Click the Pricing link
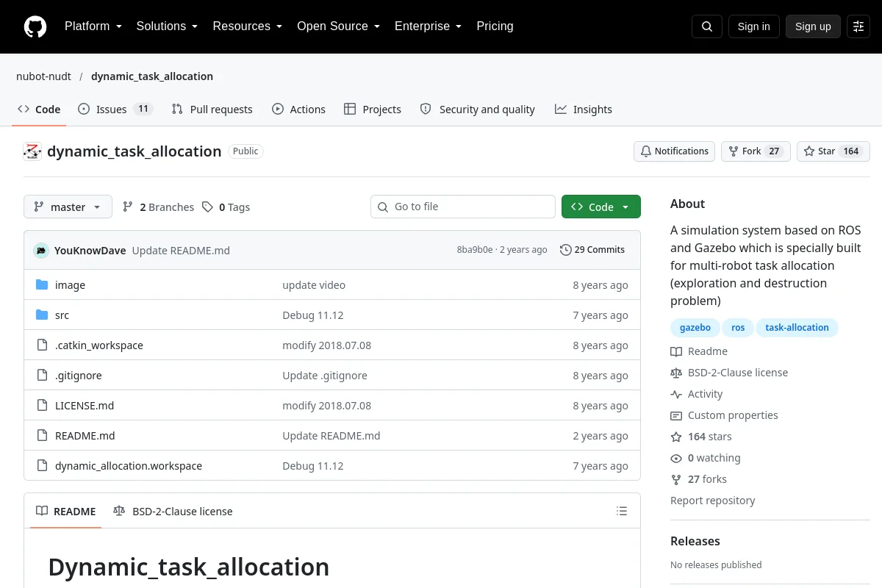Viewport: 882px width, 588px height. click(495, 26)
